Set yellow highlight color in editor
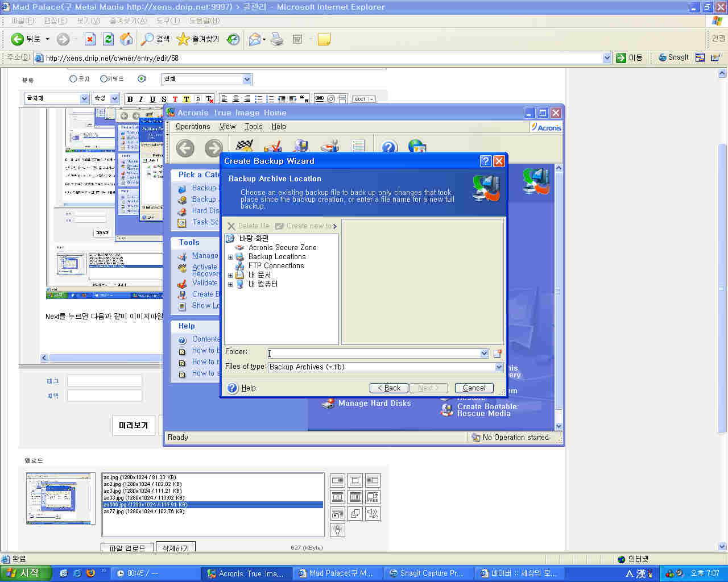This screenshot has height=582, width=728. click(x=187, y=99)
